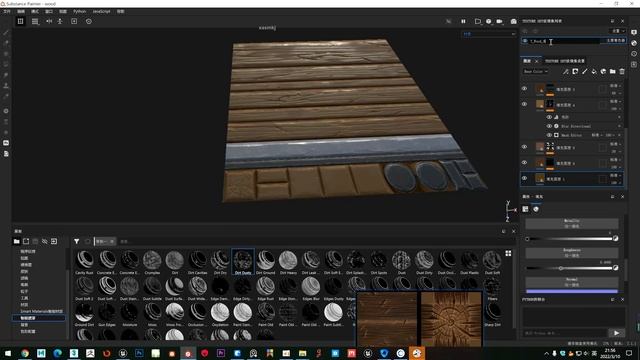This screenshot has height=360, width=640.
Task: Click the shader button on the texture set row
Action: [616, 41]
